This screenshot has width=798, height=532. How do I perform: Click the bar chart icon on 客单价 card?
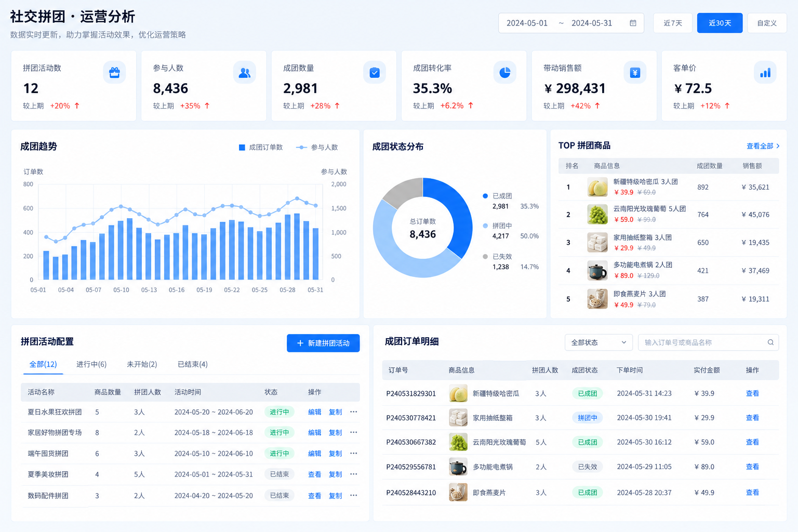pyautogui.click(x=765, y=73)
